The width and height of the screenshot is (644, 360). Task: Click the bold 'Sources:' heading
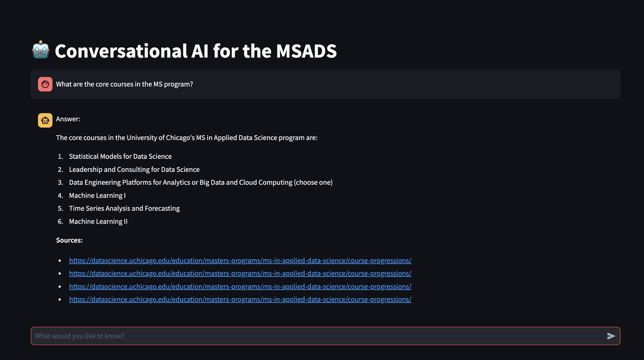[69, 240]
